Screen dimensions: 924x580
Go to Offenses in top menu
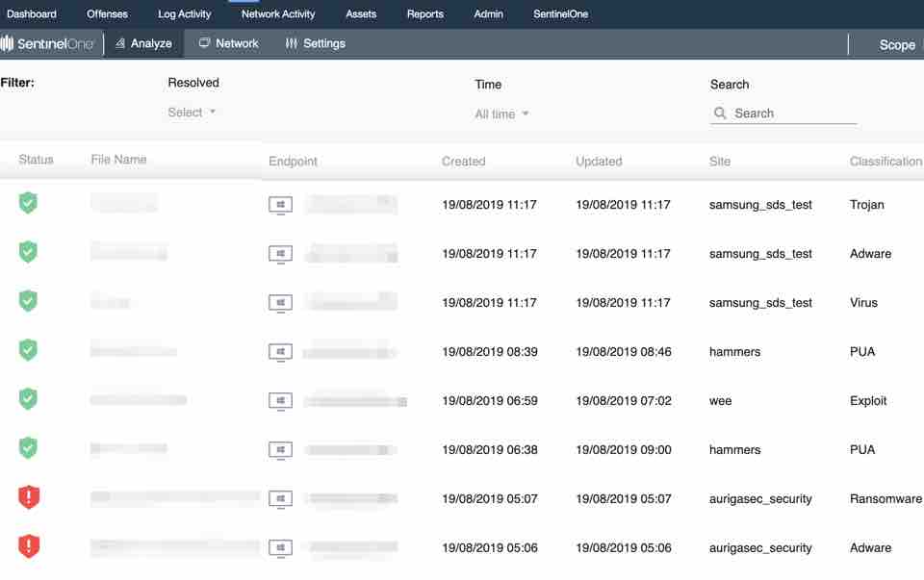click(x=107, y=14)
